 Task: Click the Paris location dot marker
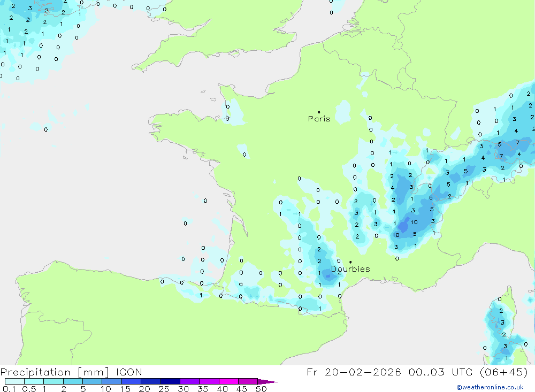[x=319, y=112]
